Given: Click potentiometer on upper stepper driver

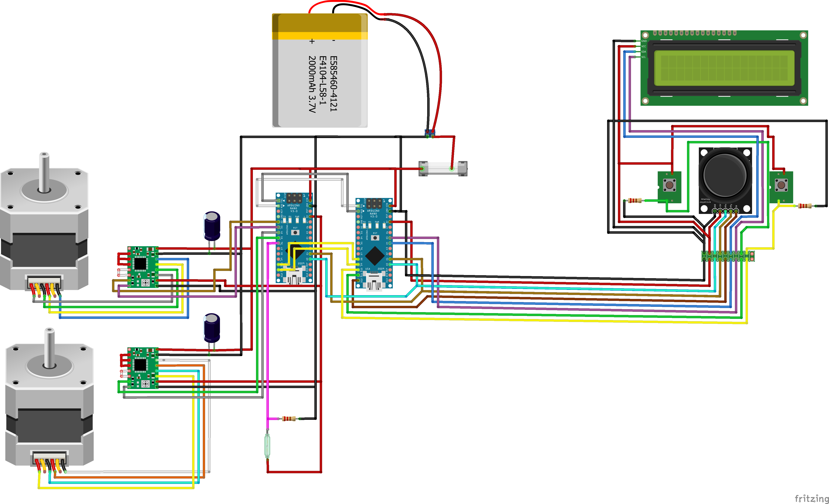Looking at the screenshot, I should 145,283.
